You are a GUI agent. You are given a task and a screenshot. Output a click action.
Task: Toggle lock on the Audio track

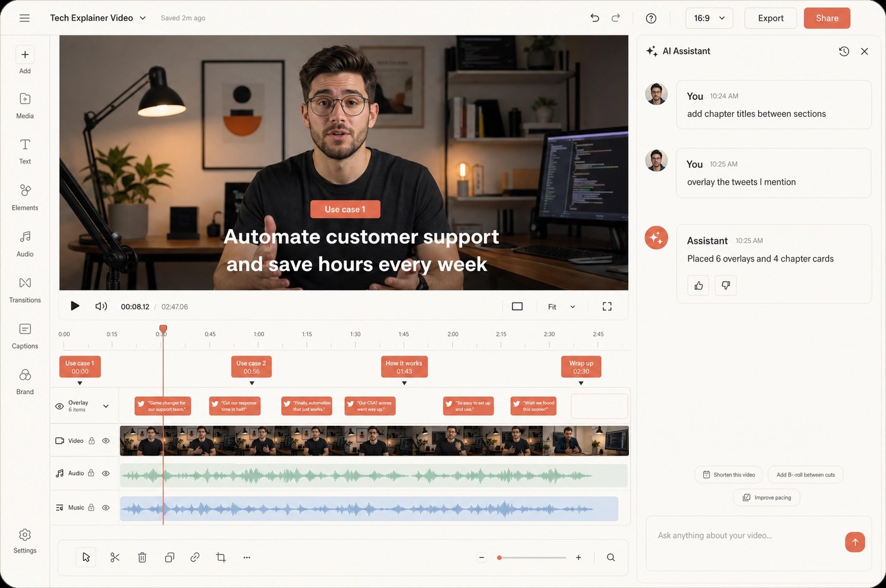click(91, 473)
